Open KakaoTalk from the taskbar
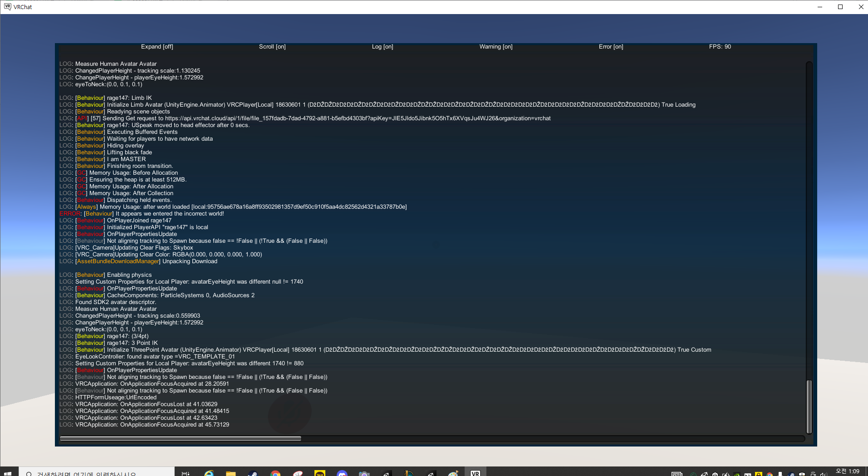Viewport: 868px width, 476px height. coord(320,473)
